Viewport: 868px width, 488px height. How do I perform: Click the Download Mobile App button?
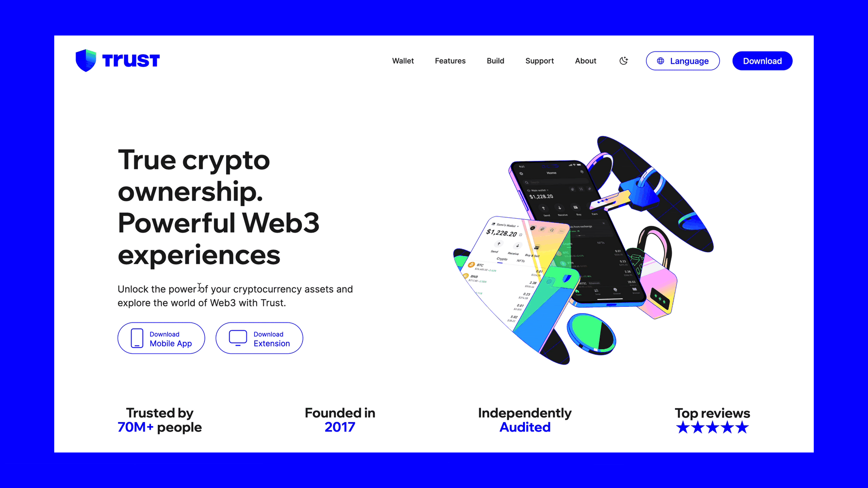(x=161, y=339)
